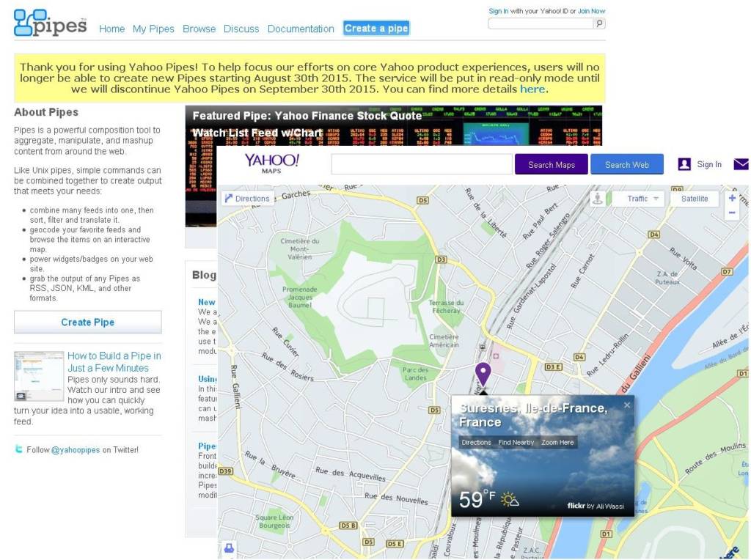Click the Cimetière Américain label

(444, 341)
